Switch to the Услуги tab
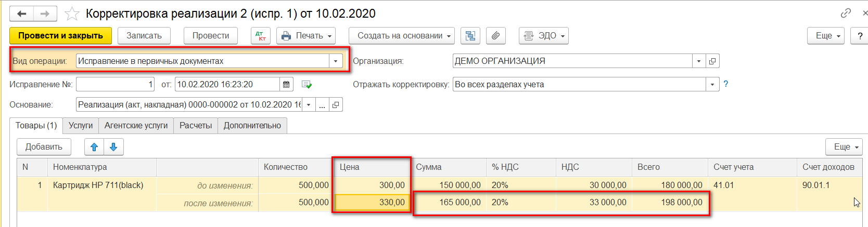The image size is (868, 227). (81, 126)
